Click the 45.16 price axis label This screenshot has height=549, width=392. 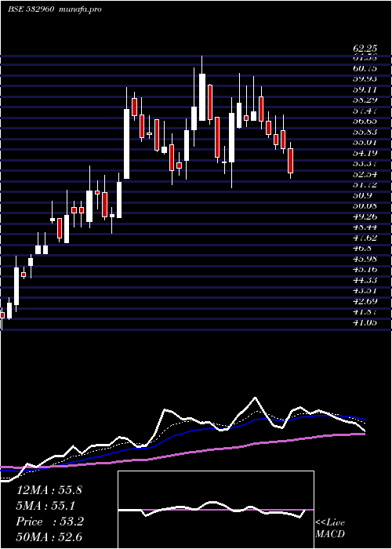point(365,269)
